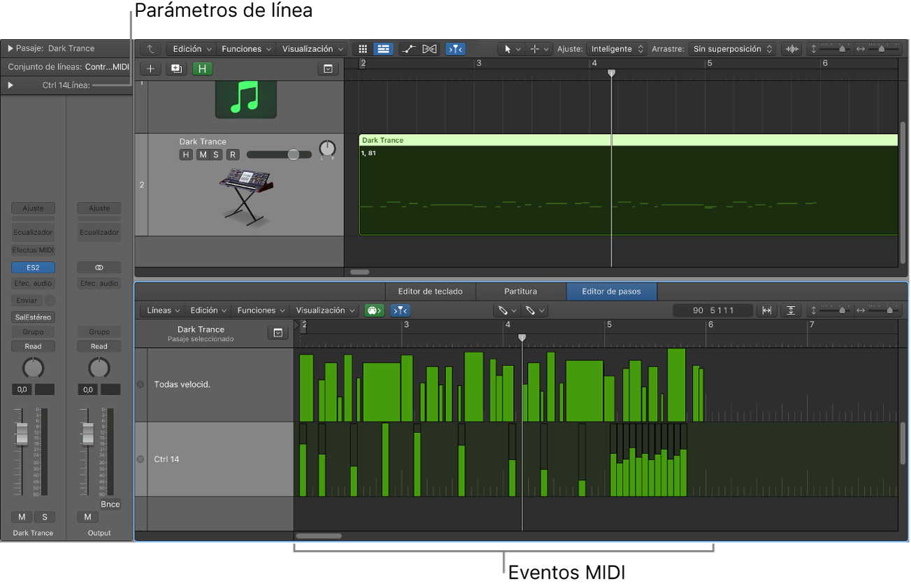This screenshot has height=588, width=911.
Task: Solo the Dark Trance track header
Action: pyautogui.click(x=216, y=155)
